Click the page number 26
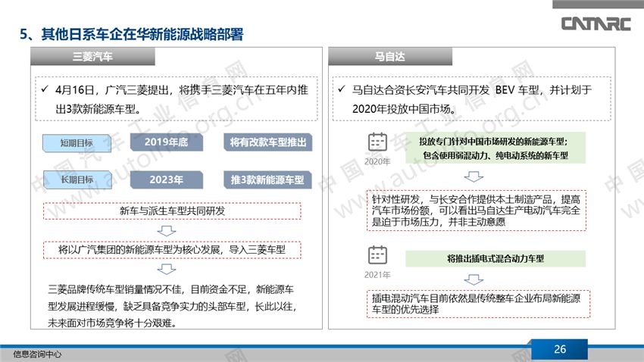Screen dimensions: 644x362 (x=560, y=349)
